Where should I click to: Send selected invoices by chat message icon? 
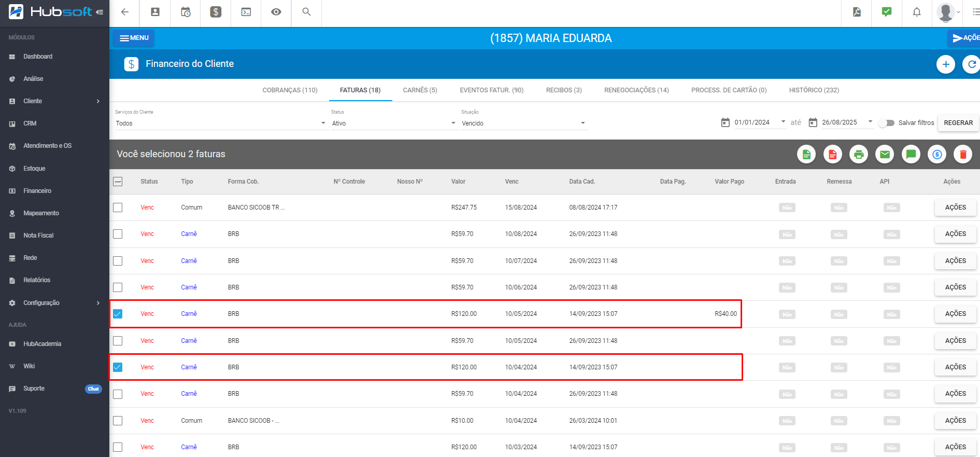(911, 154)
